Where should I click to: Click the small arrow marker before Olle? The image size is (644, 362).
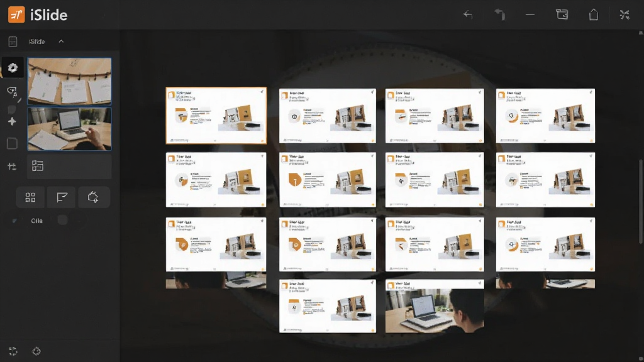click(x=14, y=221)
